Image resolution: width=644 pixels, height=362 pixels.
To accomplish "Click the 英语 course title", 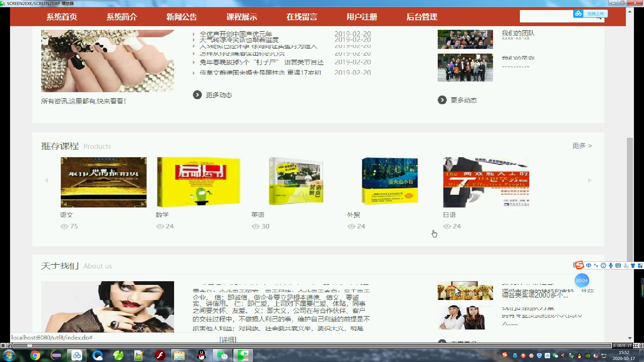I will [x=258, y=215].
